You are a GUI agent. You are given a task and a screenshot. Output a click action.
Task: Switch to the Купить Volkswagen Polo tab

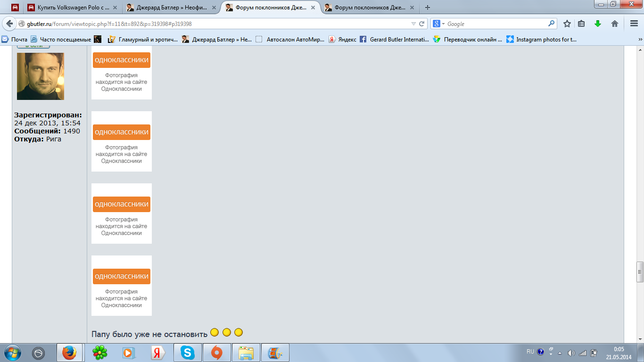pyautogui.click(x=72, y=8)
